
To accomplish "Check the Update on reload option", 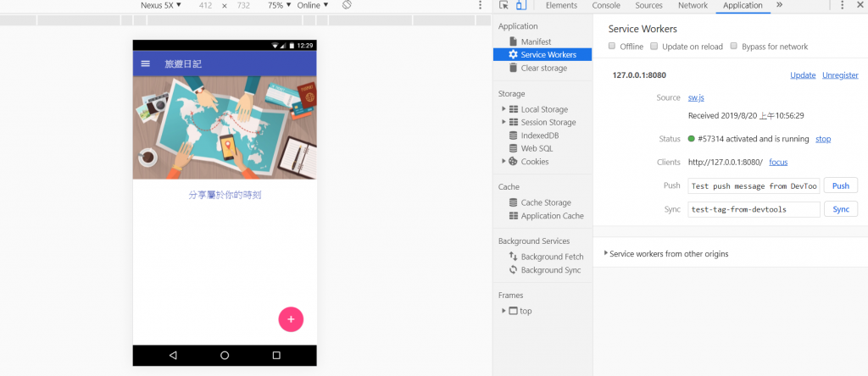I will tap(654, 46).
